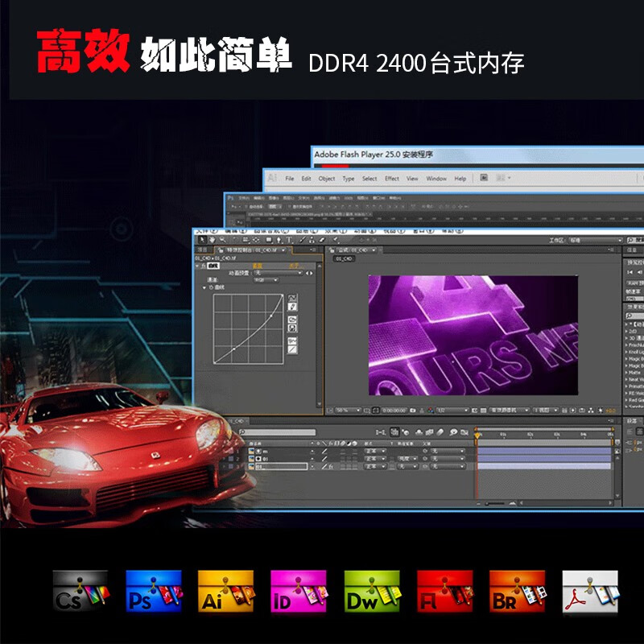Click the upper-right control point on curves graph
The height and width of the screenshot is (644, 644).
click(x=271, y=316)
